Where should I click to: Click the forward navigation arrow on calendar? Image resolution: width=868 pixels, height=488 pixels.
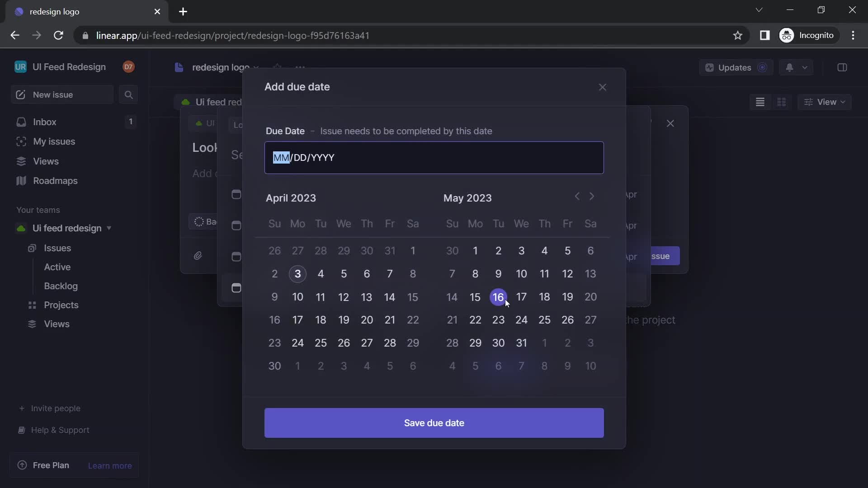tap(592, 197)
